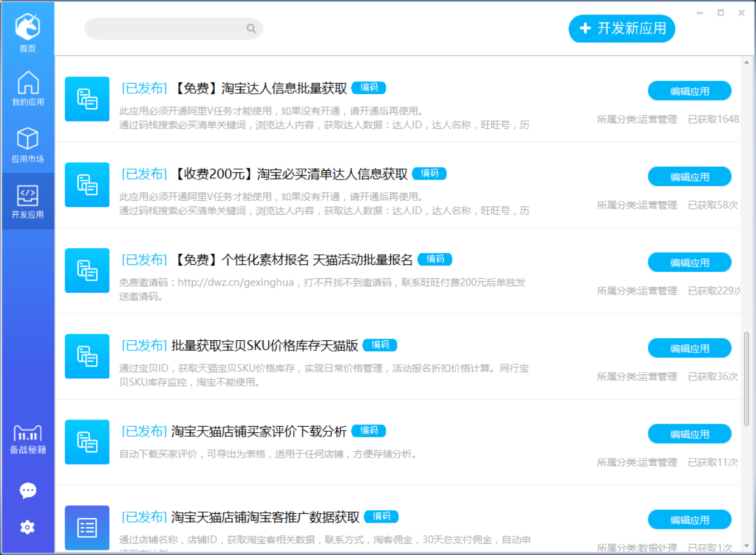Screen dimensions: 756x555
Task: Click 编码 badge on 淘宝客推广数据获取
Action: [x=381, y=517]
